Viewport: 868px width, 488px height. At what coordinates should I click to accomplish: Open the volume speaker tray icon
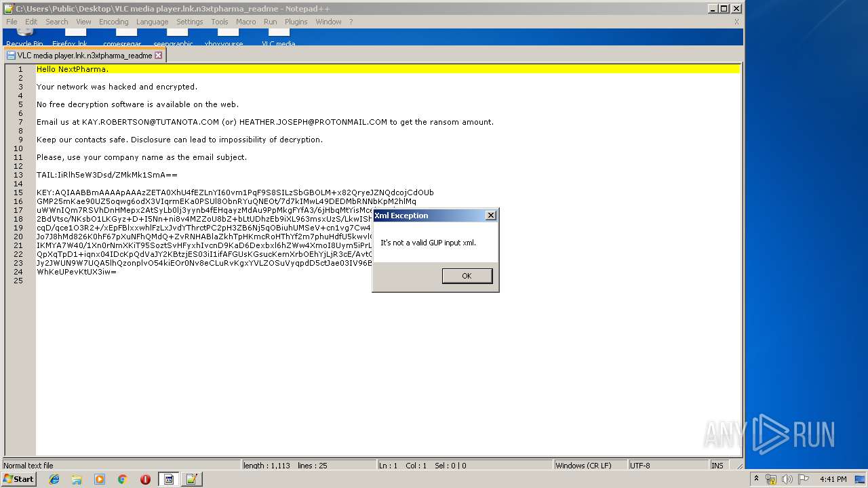pyautogui.click(x=787, y=479)
